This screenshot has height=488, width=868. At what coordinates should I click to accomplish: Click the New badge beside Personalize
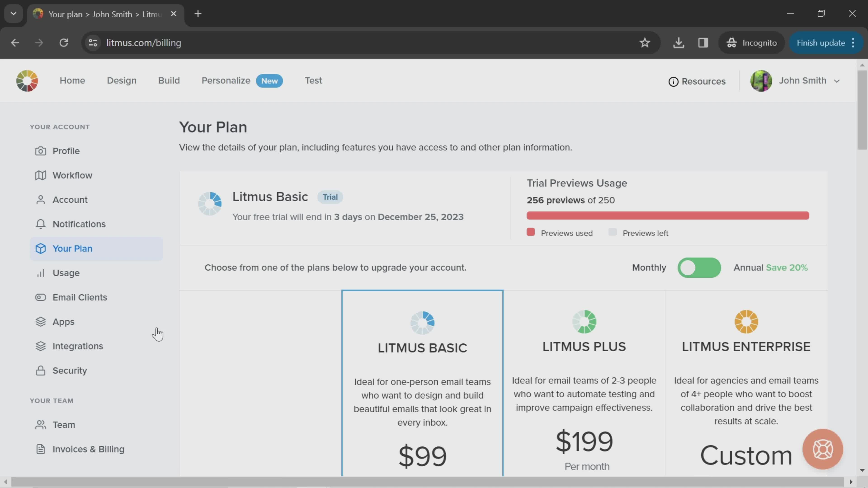coord(269,81)
